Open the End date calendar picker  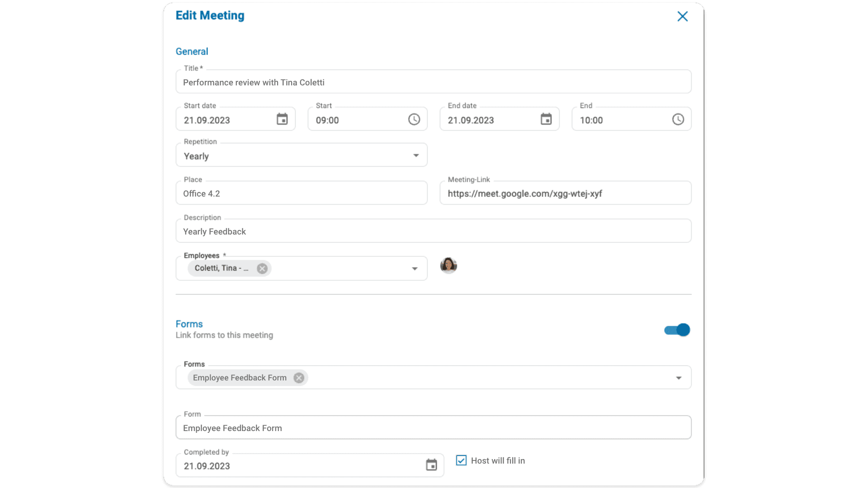coord(546,119)
